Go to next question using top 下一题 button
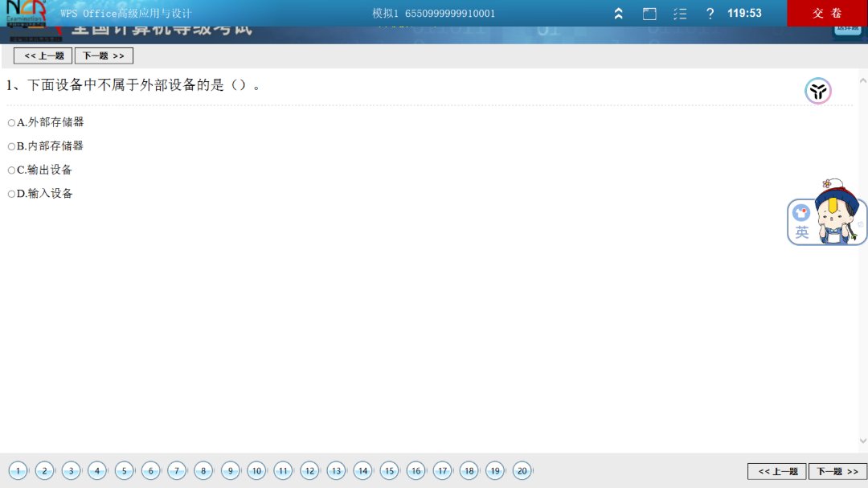The image size is (868, 488). [x=104, y=56]
